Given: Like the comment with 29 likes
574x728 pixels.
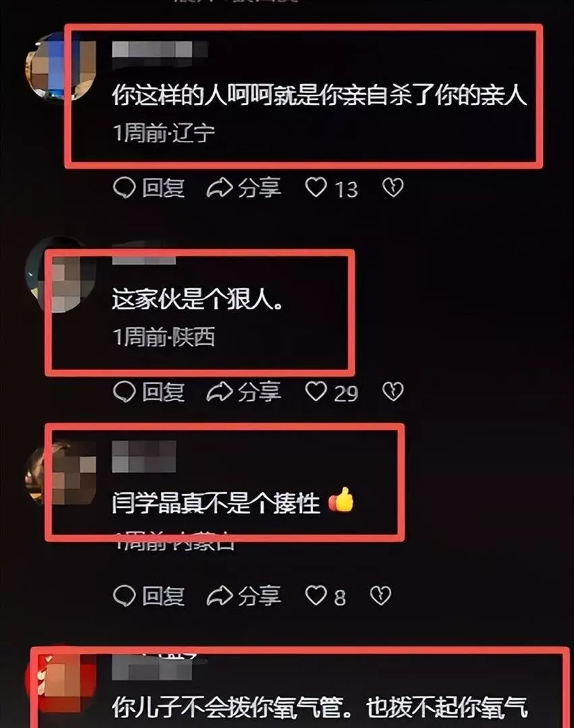Looking at the screenshot, I should click(316, 392).
